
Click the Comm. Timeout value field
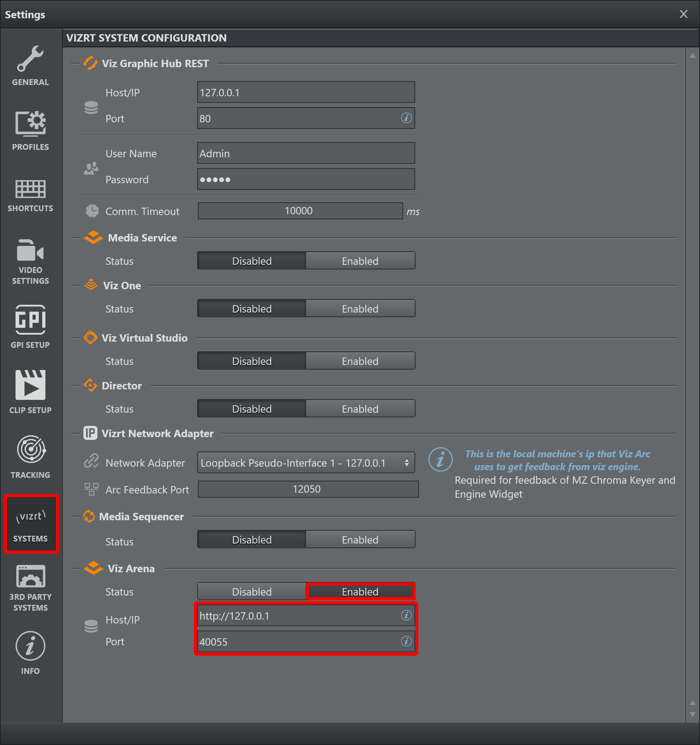coord(300,211)
